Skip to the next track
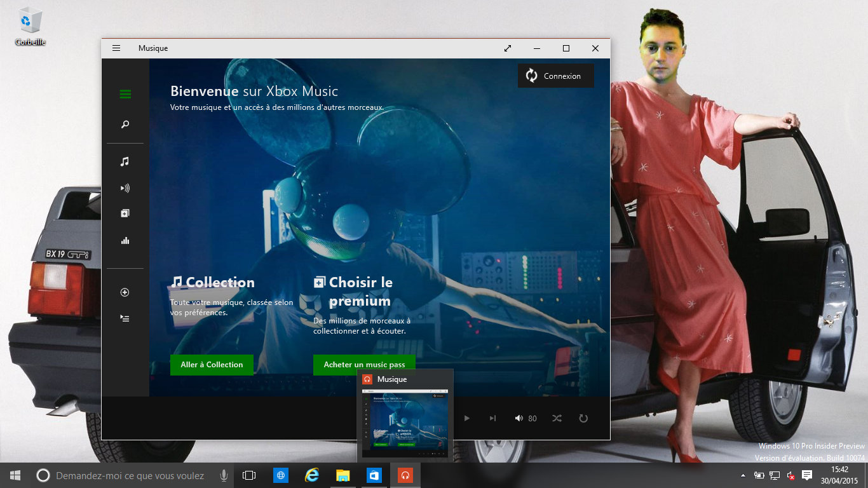The height and width of the screenshot is (488, 868). [492, 418]
